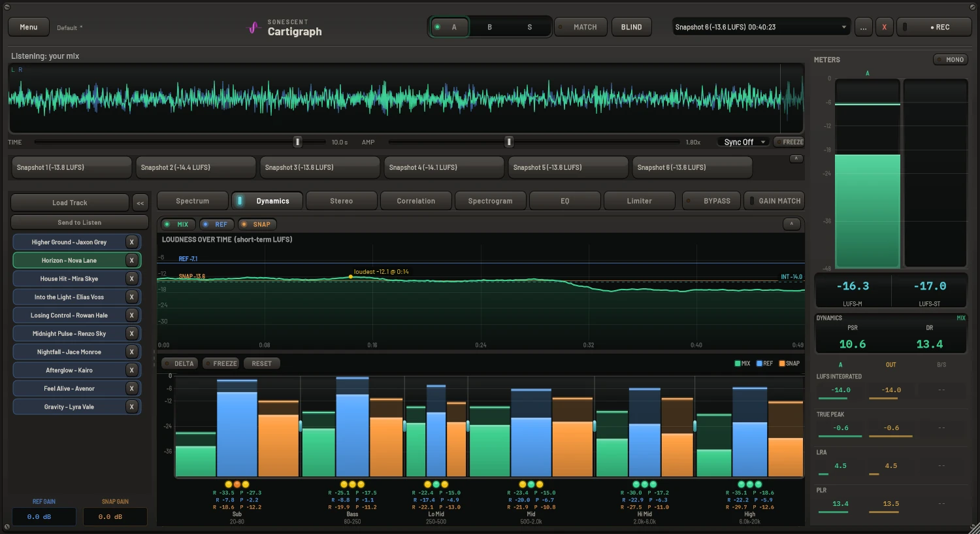Enable the DELTA toggle

pos(179,363)
